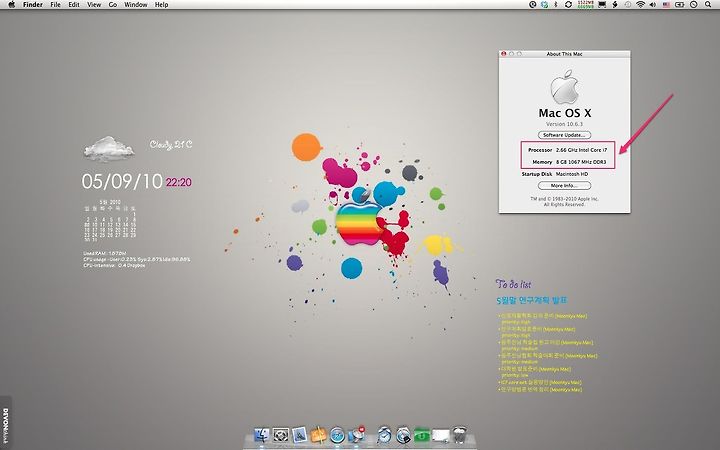This screenshot has height=450, width=720.
Task: Open the View menu
Action: click(94, 5)
